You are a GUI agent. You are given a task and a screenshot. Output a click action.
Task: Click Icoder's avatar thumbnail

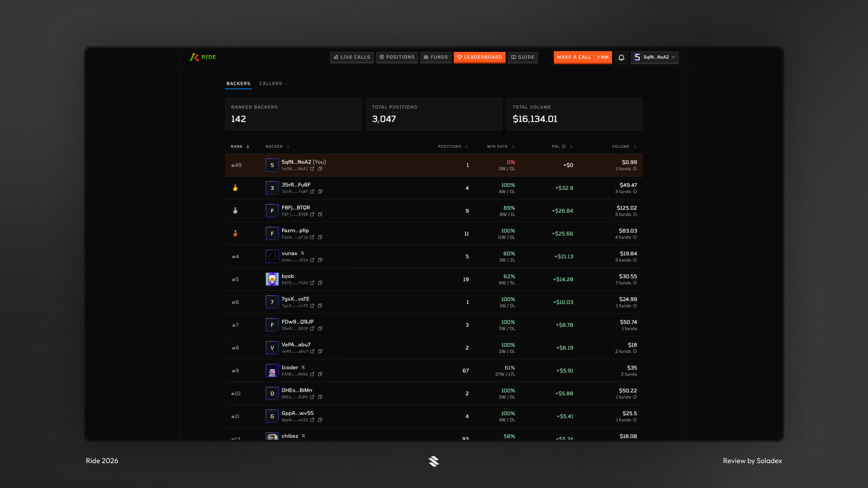[272, 371]
